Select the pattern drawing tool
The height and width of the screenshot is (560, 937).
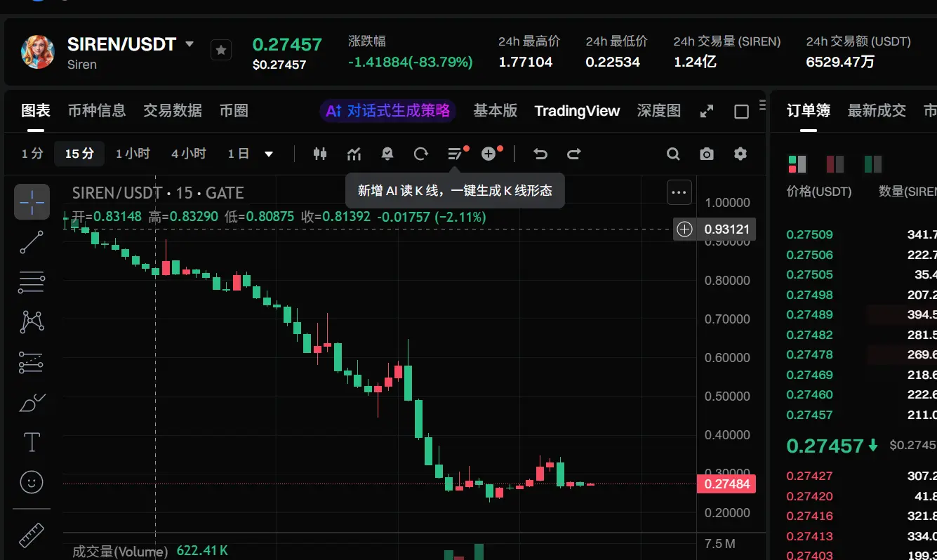32,322
